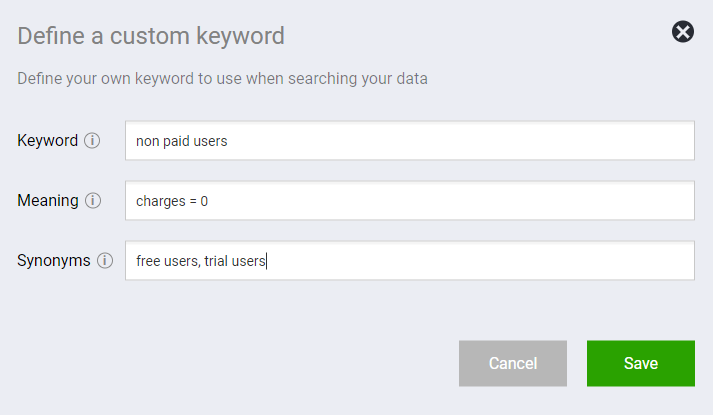
Task: Click the dialog description subtitle text
Action: coord(222,78)
